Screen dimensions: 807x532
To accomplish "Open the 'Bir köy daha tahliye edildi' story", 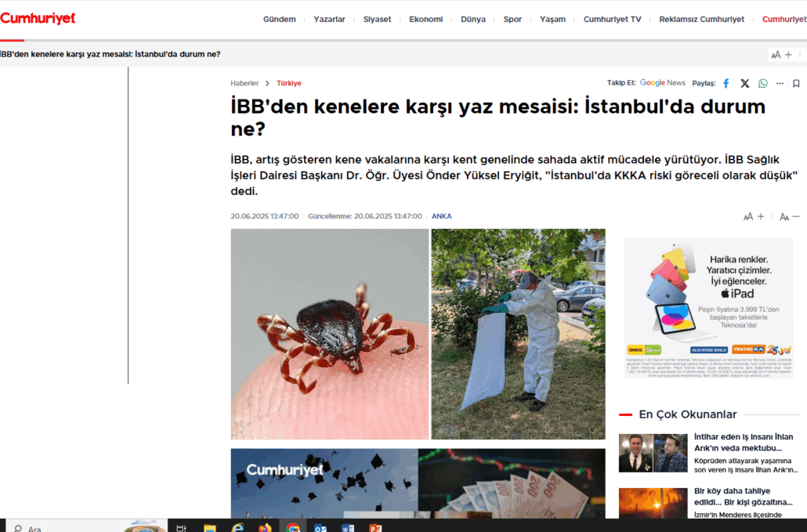I will (x=744, y=497).
